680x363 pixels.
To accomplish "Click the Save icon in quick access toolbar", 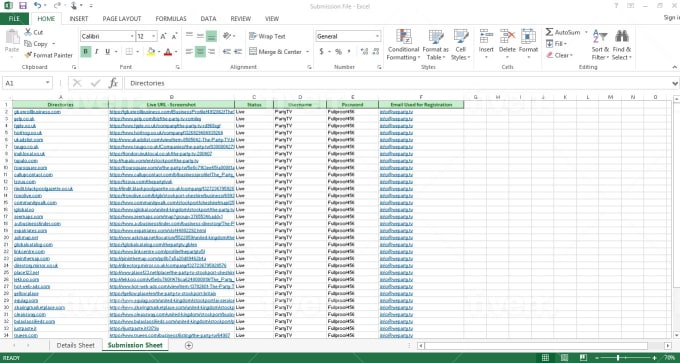I will click(x=23, y=6).
